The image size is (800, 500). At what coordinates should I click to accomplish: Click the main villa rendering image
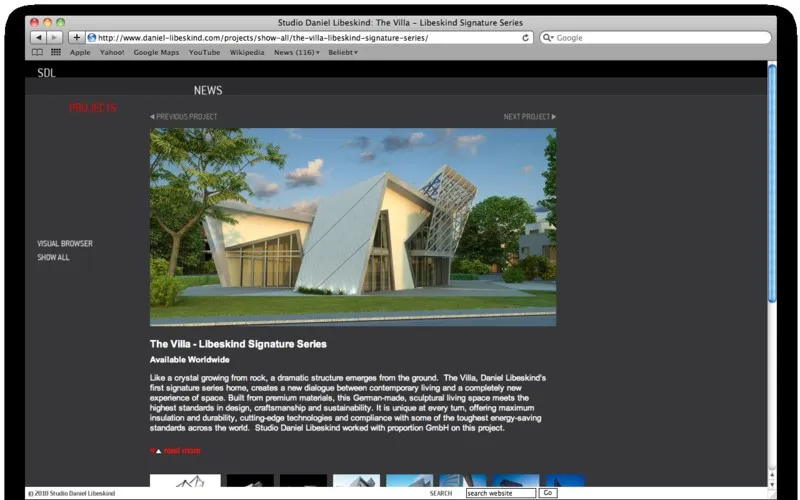[353, 227]
